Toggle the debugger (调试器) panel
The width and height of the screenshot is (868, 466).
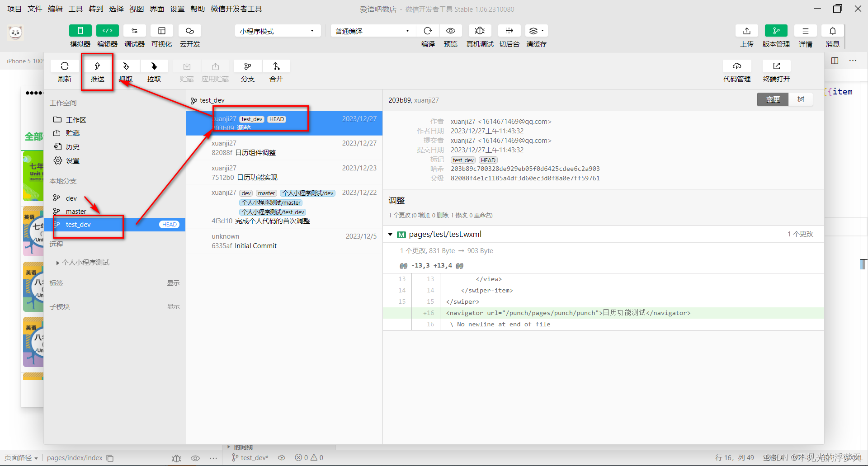pyautogui.click(x=134, y=31)
